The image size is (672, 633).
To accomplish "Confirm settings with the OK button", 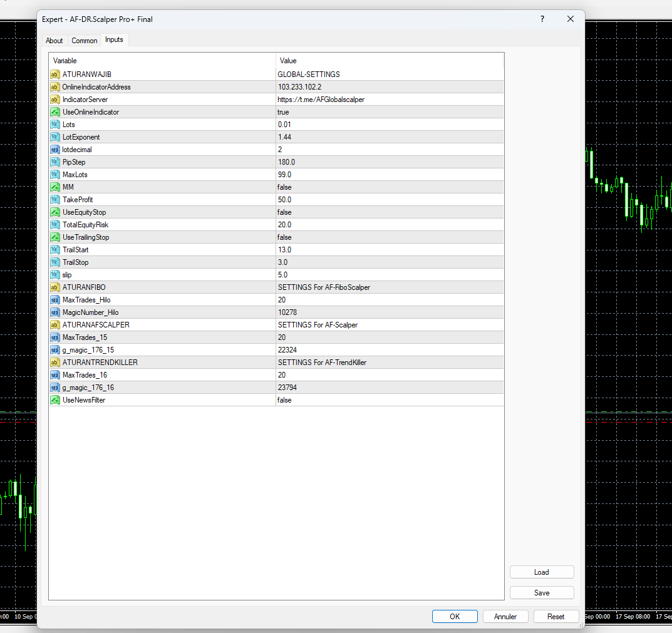I will click(455, 616).
